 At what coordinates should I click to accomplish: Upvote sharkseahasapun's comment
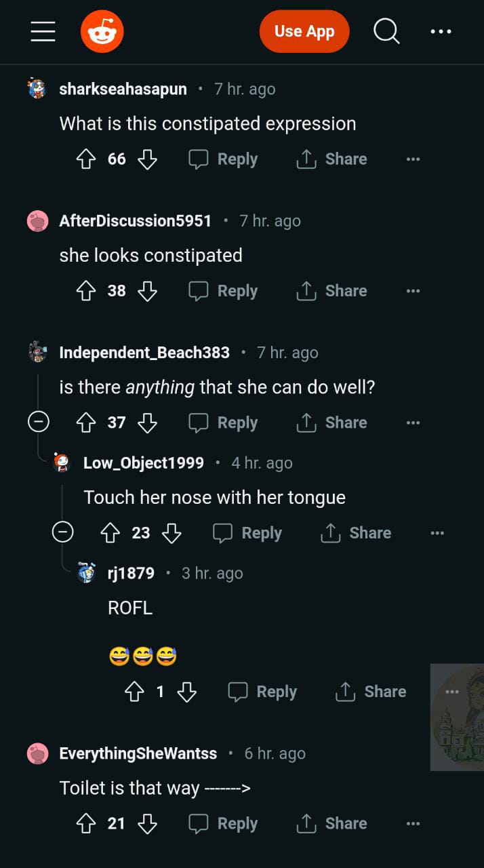[85, 159]
